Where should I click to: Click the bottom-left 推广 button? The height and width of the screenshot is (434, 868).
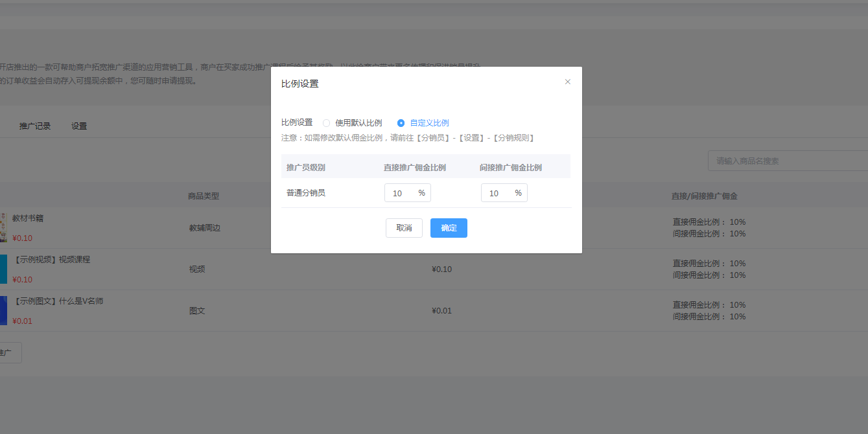[9, 352]
